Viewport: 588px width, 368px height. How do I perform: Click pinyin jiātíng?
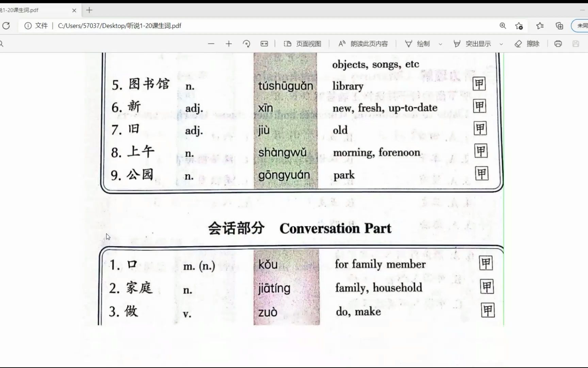coord(274,289)
